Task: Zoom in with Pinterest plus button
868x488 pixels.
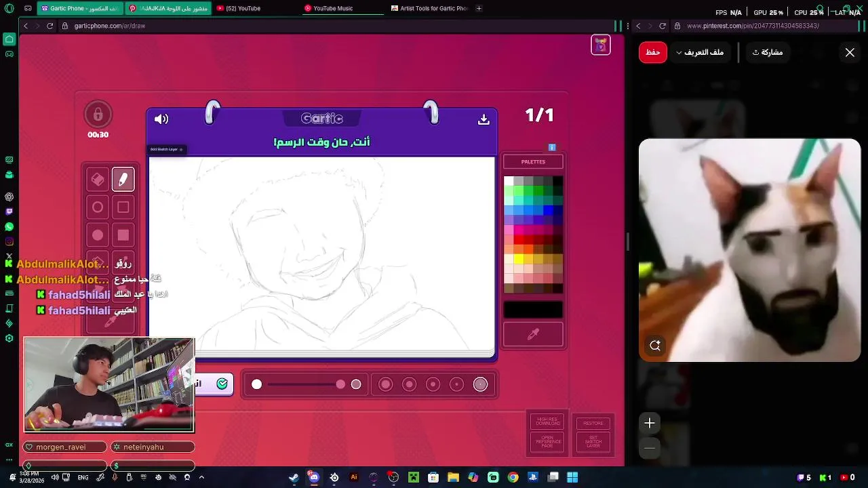Action: (x=650, y=423)
